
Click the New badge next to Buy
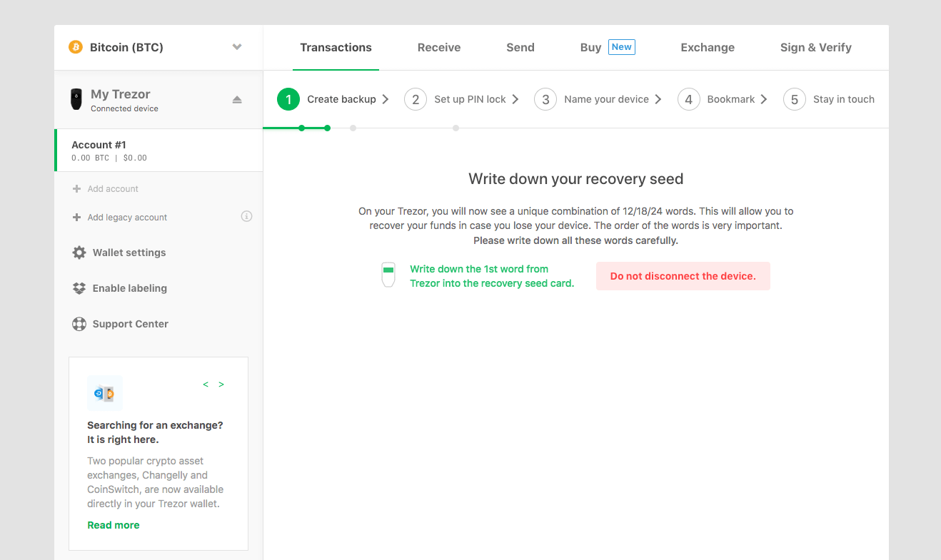point(622,47)
